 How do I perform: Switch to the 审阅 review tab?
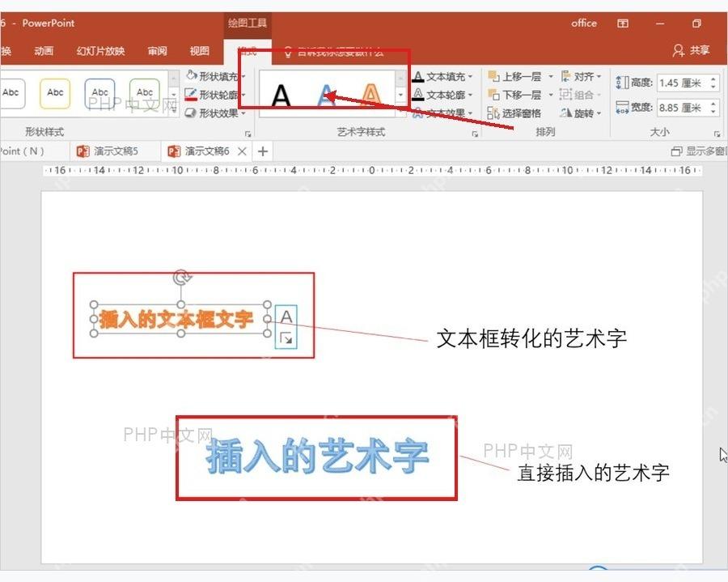pyautogui.click(x=158, y=51)
